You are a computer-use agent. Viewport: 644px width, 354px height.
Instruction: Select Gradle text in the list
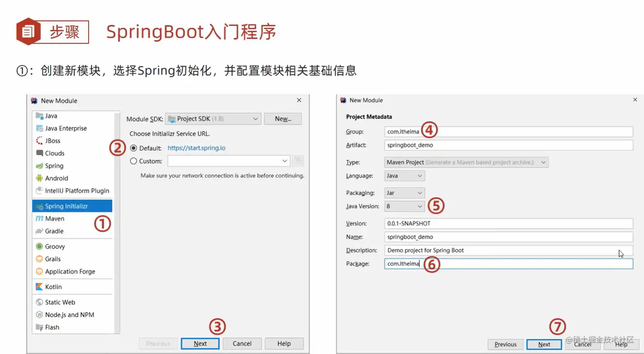[54, 231]
